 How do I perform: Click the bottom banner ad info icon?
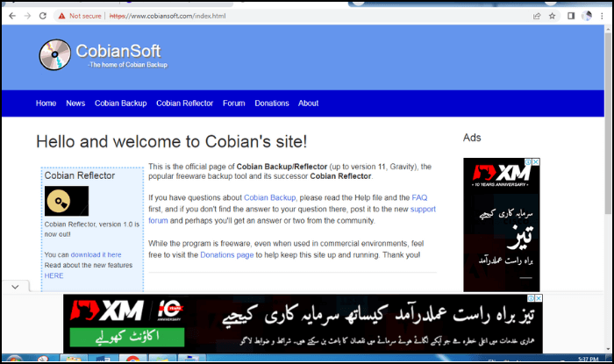[531, 298]
